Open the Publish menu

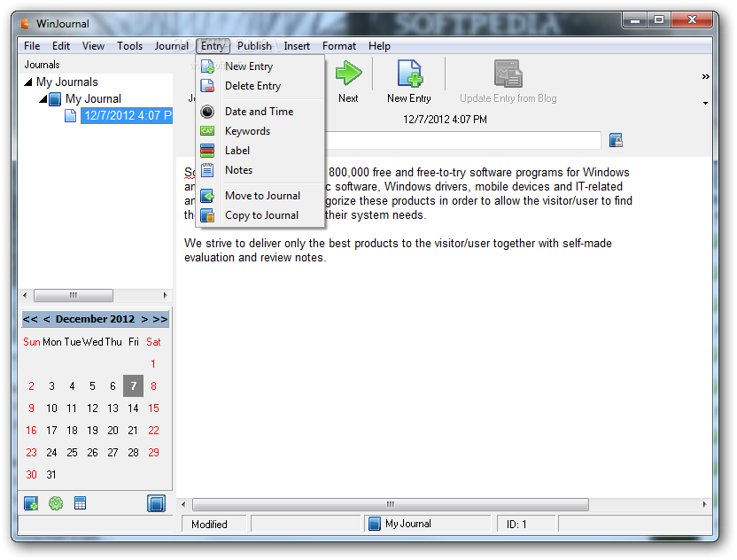[x=254, y=46]
